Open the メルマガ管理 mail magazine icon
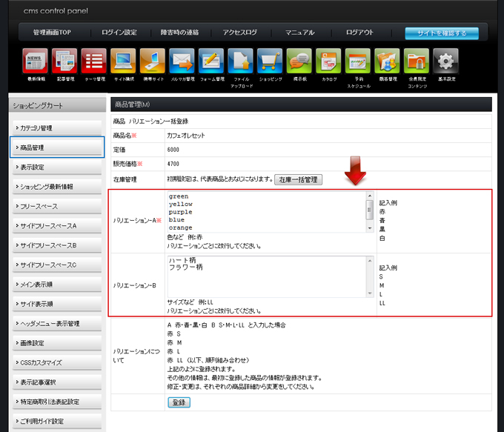This screenshot has width=504, height=432. [181, 62]
